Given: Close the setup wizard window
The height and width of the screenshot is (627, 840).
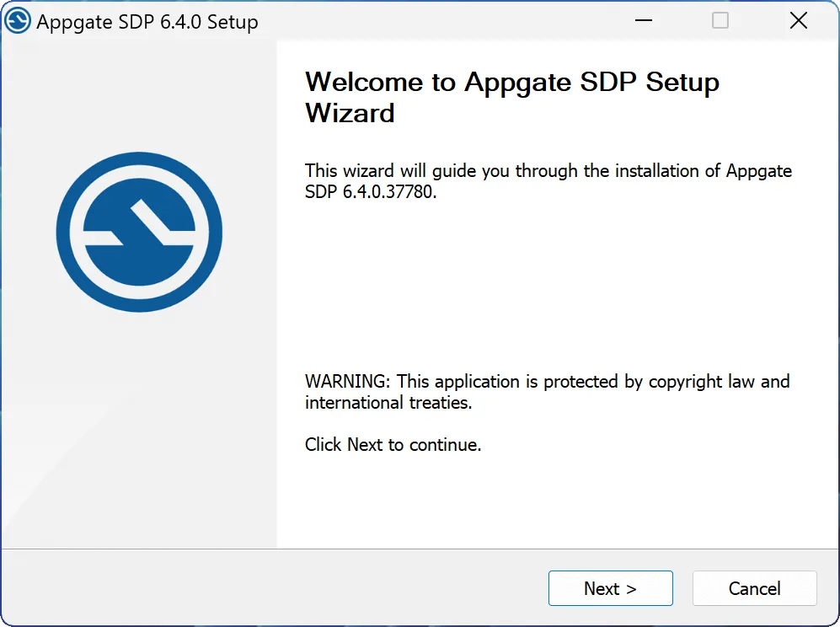Looking at the screenshot, I should tap(798, 21).
